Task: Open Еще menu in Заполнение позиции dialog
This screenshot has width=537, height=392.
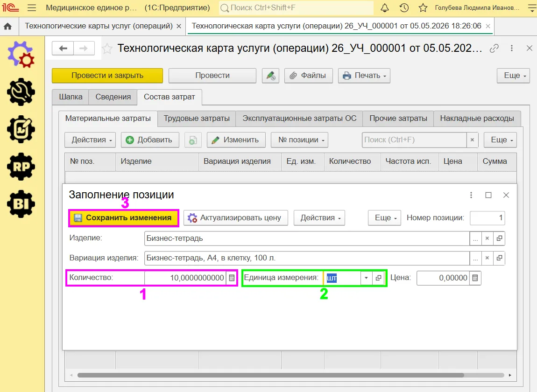Action: tap(384, 218)
